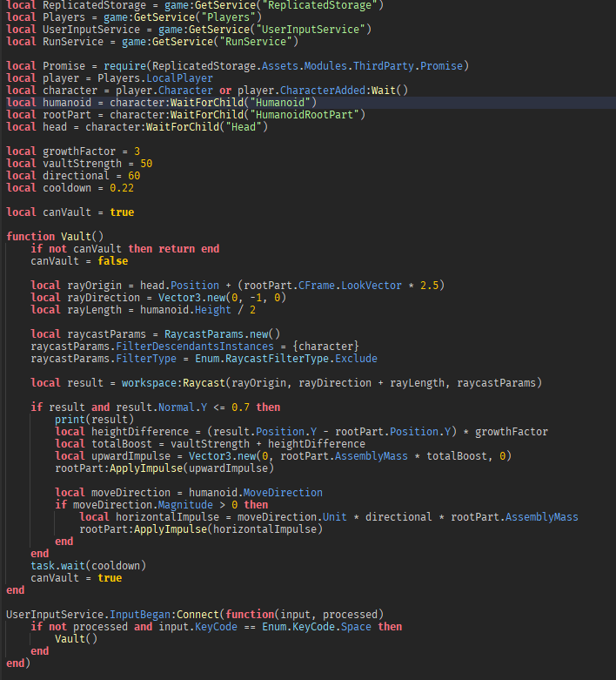Click vaultStrength value 50
616x680 pixels.
coord(146,164)
